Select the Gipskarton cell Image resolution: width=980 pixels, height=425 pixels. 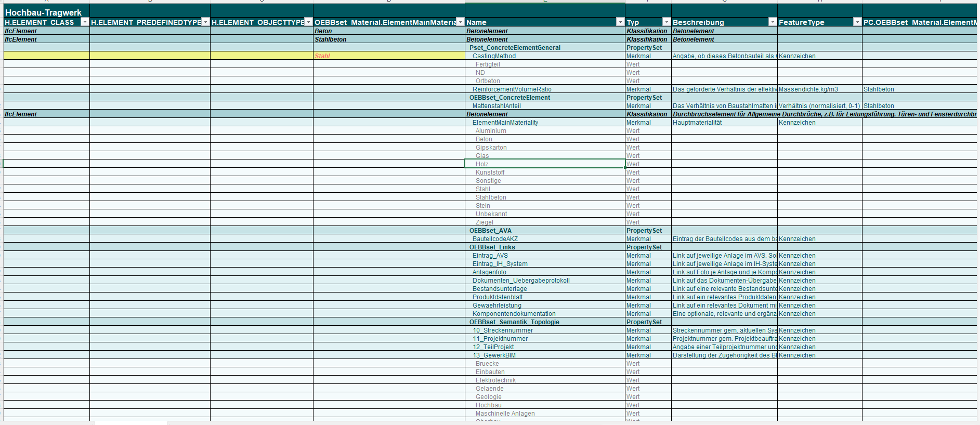(x=545, y=148)
